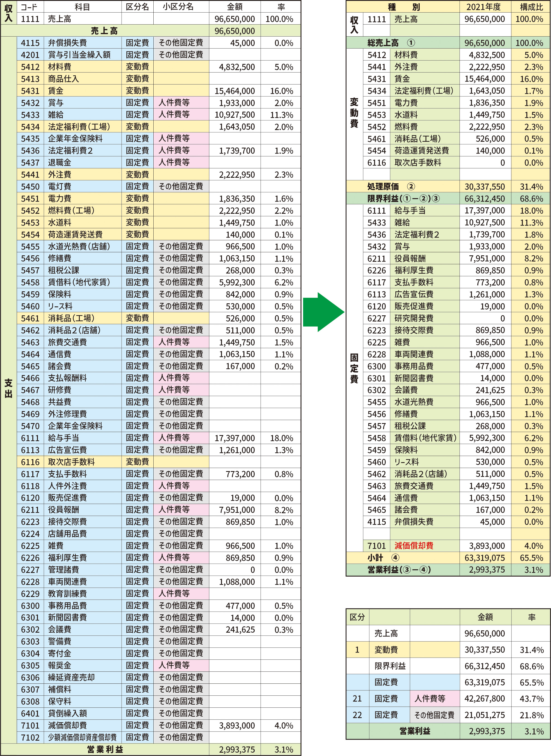Select the 21,051,275 amount cell
The width and height of the screenshot is (551, 756).
coord(485,715)
